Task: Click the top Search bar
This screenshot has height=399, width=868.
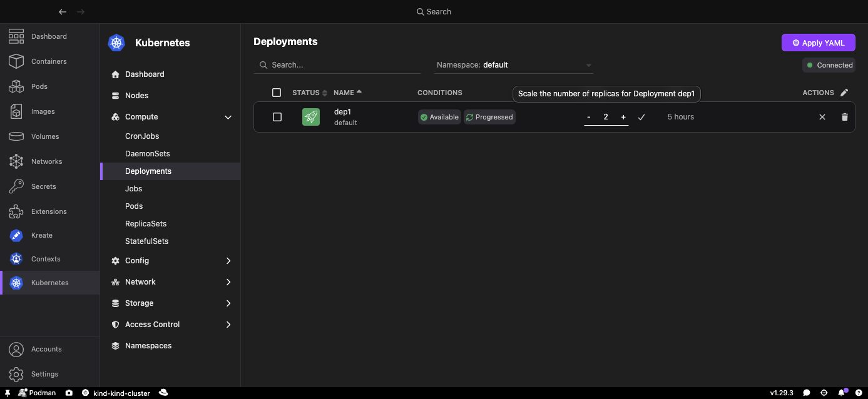Action: [434, 12]
